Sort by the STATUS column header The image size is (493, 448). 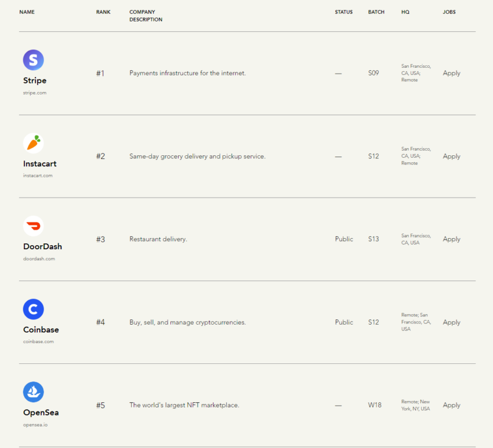344,12
